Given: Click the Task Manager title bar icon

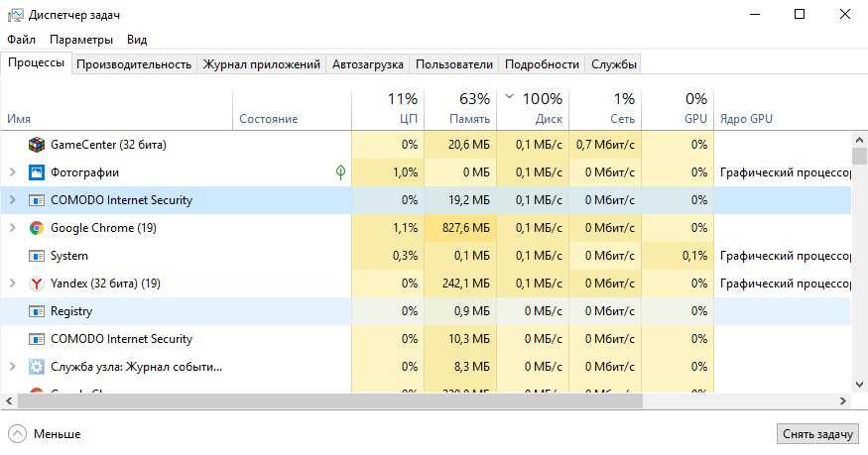Looking at the screenshot, I should click(x=15, y=15).
